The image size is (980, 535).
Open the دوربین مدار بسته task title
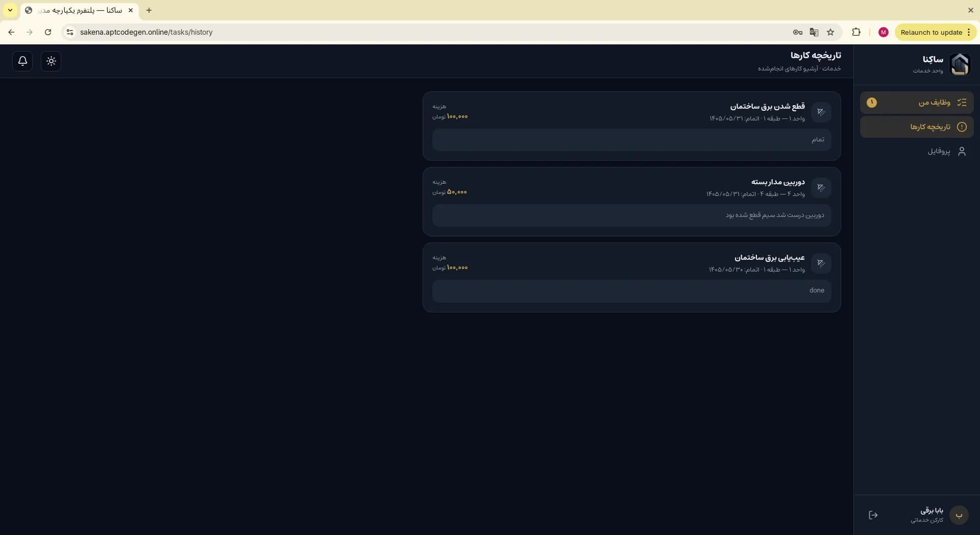[x=778, y=182]
